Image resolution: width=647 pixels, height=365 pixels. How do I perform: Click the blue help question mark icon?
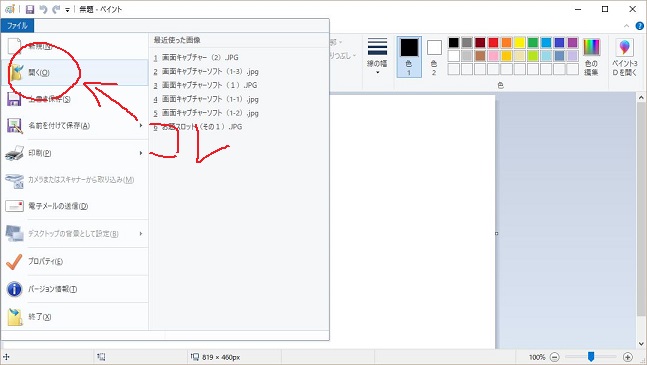640,26
